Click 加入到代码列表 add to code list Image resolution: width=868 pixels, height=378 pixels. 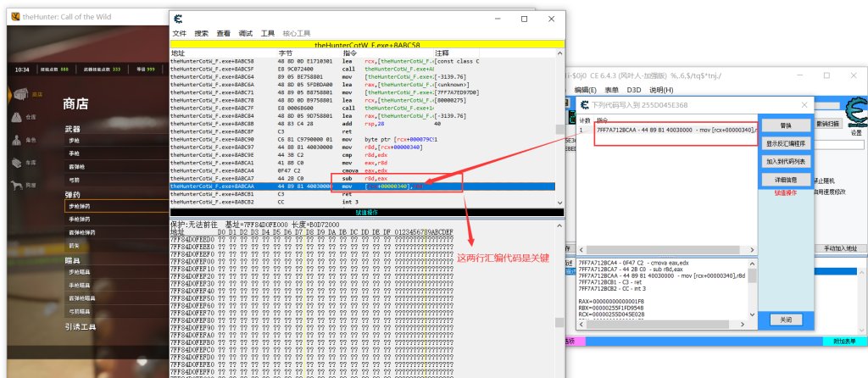coord(785,161)
